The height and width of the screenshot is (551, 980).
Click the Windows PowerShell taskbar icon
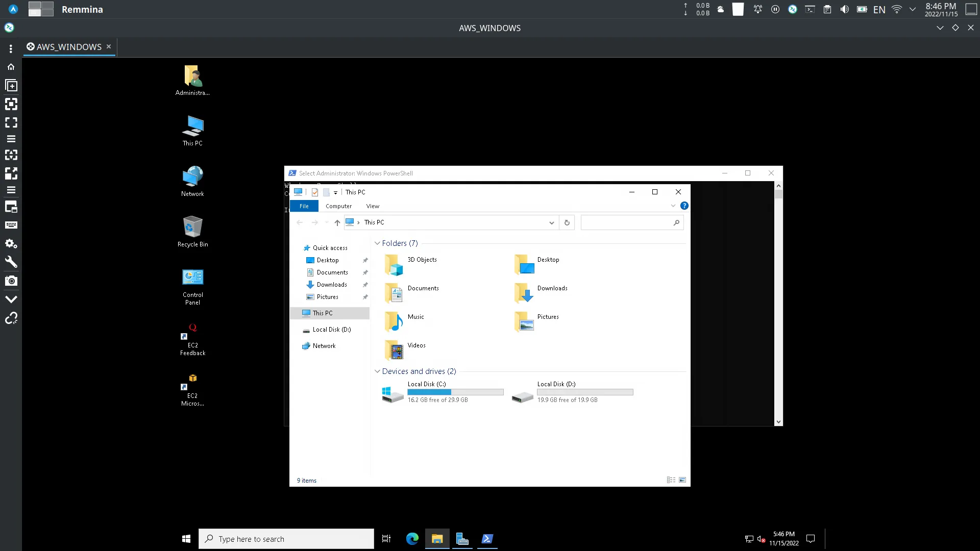pos(487,538)
